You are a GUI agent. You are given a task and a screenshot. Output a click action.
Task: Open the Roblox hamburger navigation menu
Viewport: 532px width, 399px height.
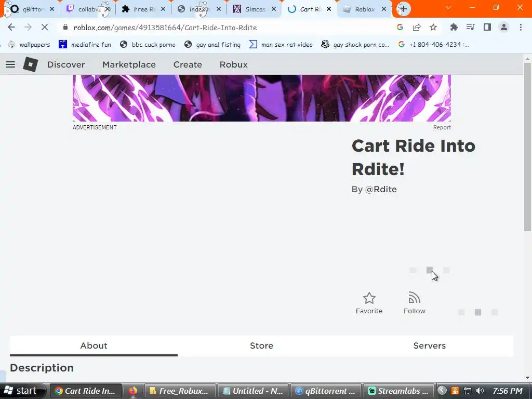pos(10,64)
